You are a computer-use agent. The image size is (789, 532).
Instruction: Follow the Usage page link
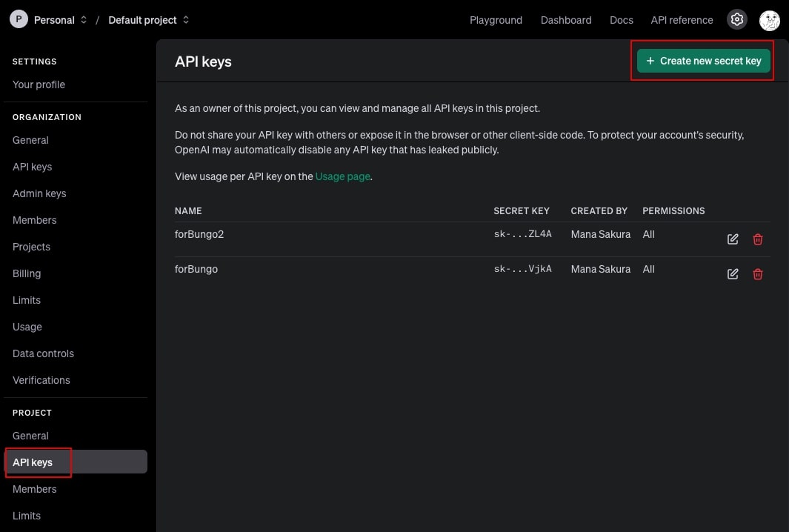pos(342,176)
